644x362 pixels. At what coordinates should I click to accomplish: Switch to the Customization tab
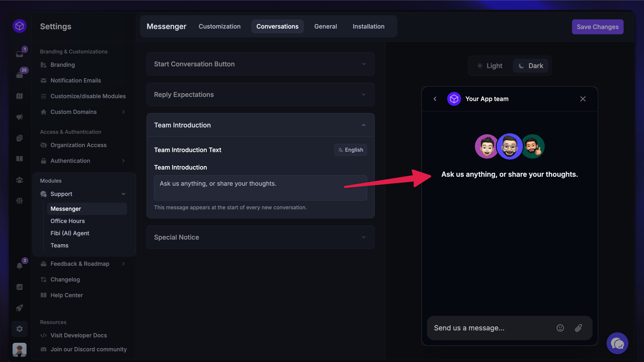[x=219, y=26]
